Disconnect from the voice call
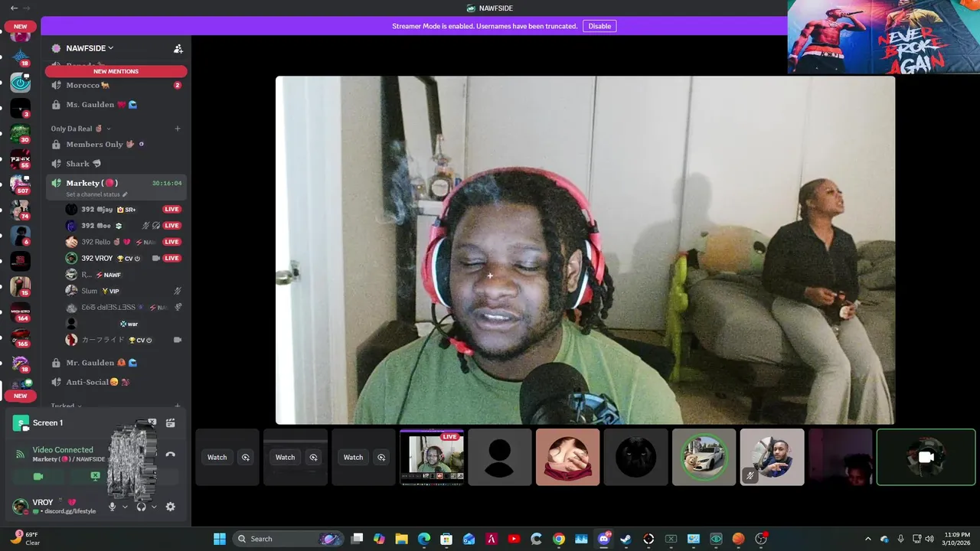Screen dimensions: 980x551 click(x=170, y=454)
